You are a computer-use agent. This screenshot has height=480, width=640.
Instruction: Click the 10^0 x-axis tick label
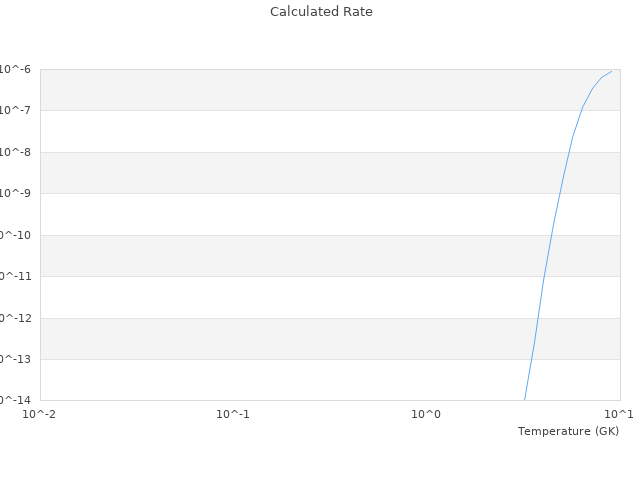point(426,414)
